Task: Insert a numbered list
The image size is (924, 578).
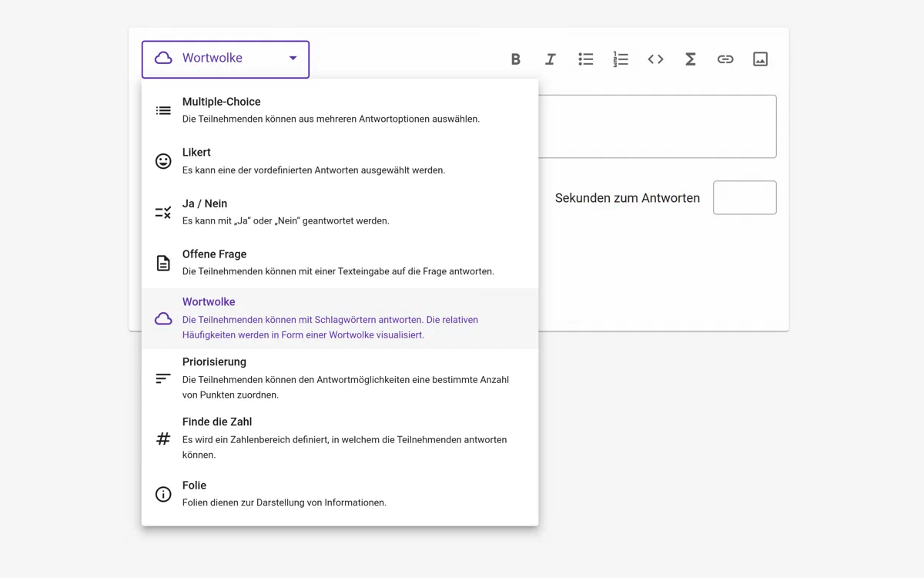Action: click(x=621, y=59)
